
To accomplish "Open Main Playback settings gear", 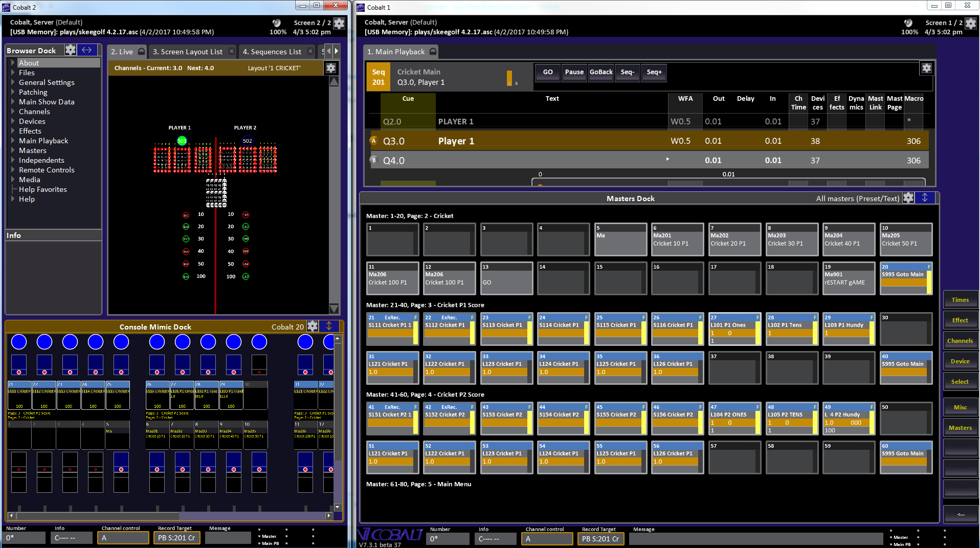I will [927, 68].
